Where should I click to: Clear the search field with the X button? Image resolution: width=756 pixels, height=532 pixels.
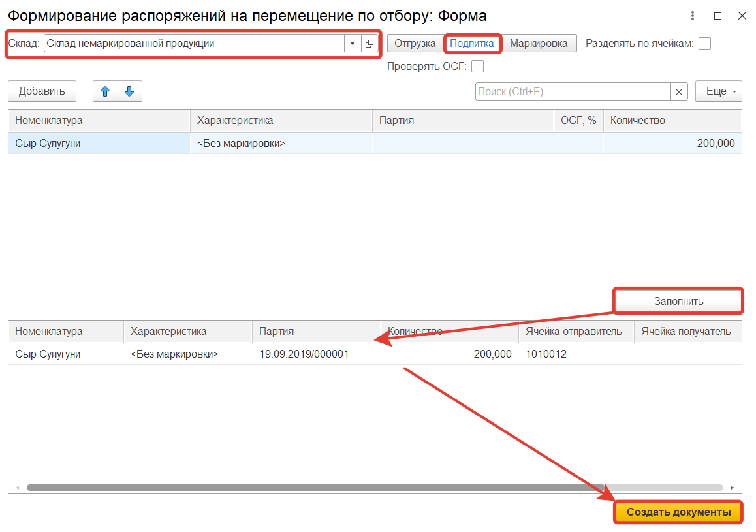[x=680, y=92]
